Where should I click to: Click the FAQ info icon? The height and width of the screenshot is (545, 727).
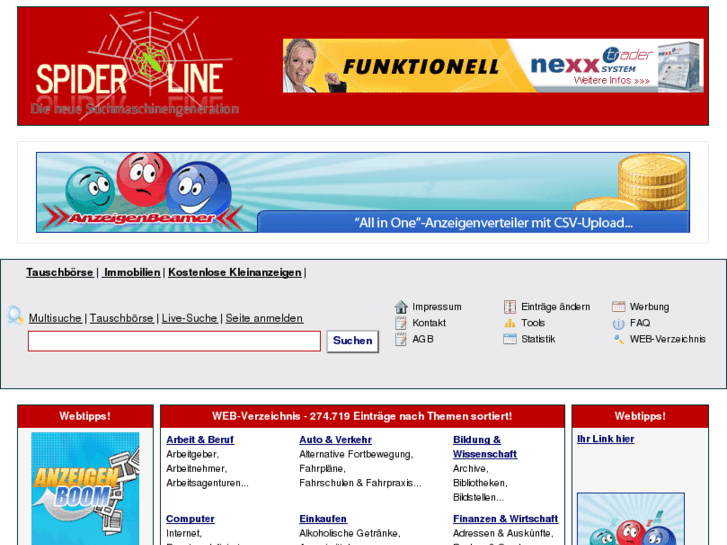[619, 323]
